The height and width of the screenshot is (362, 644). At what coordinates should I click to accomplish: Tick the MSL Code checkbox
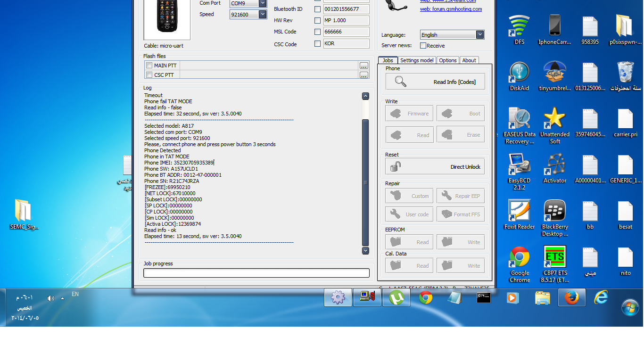click(x=317, y=32)
